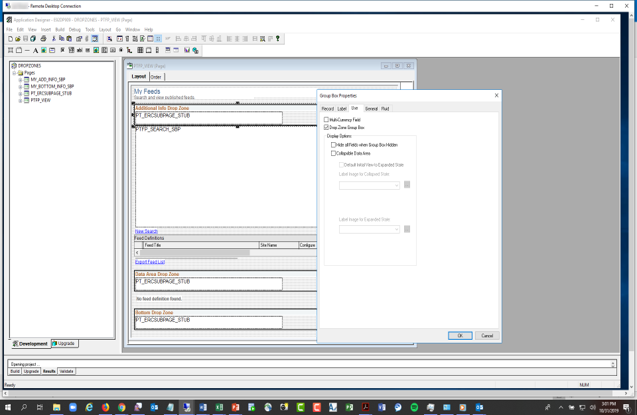
Task: Expand MY_ADD_INFO_SBP tree node
Action: coord(20,80)
